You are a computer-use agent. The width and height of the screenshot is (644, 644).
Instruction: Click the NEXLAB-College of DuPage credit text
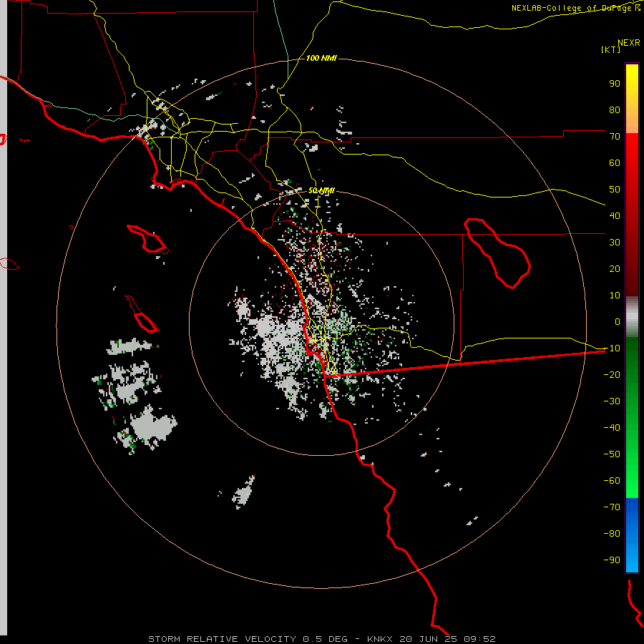pos(575,8)
